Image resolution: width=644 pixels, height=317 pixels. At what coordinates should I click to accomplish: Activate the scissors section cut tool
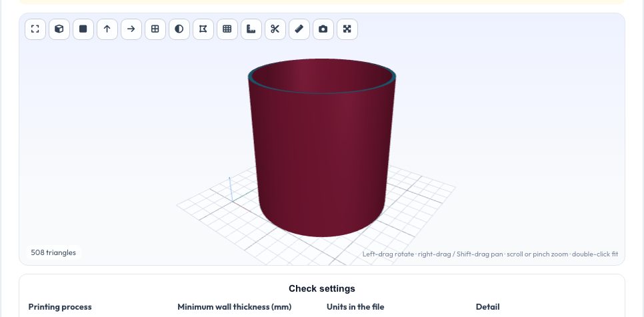pyautogui.click(x=275, y=29)
